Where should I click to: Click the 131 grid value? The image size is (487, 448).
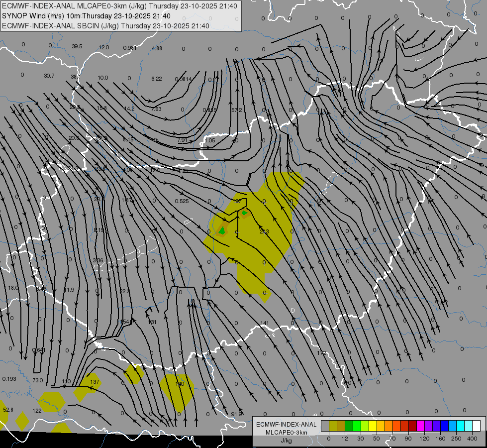[x=152, y=323]
